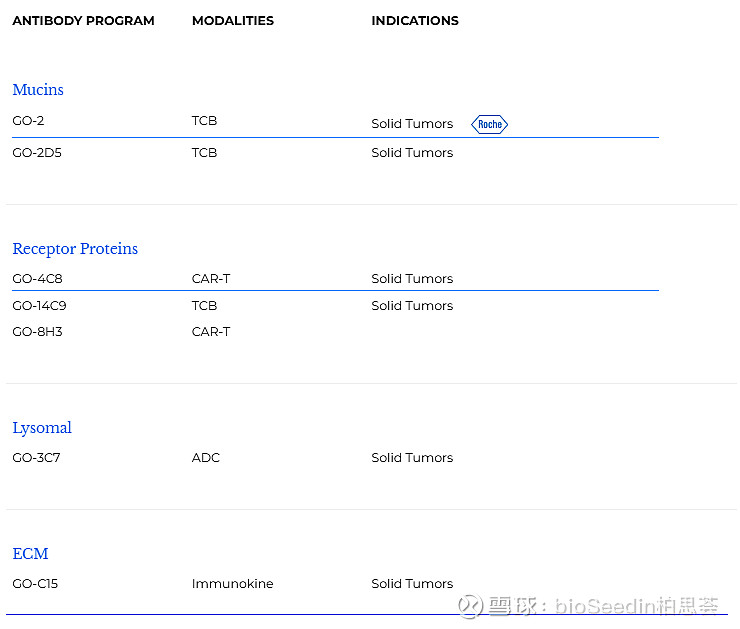Select the Lysomal category heading
Screen dimensions: 740x629
click(x=42, y=428)
